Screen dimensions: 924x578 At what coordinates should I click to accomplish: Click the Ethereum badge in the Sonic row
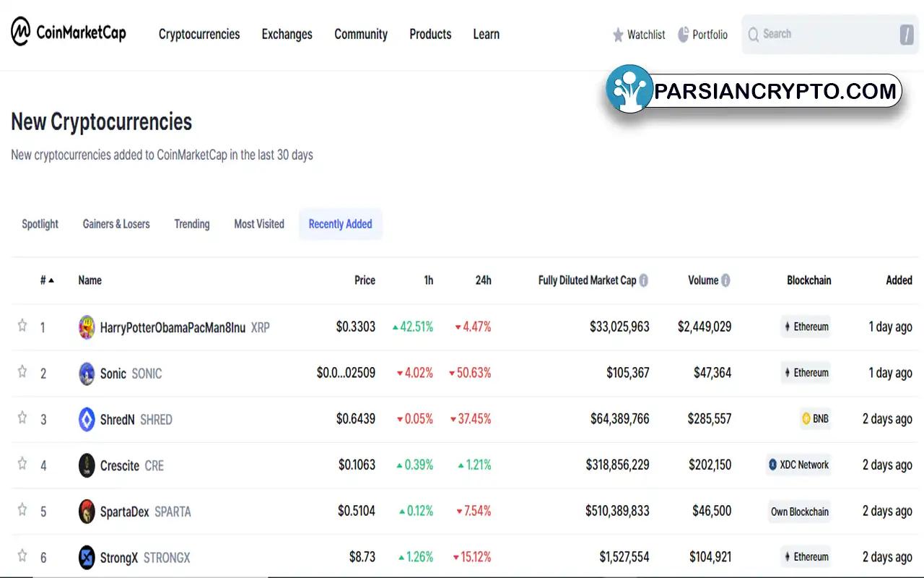pos(806,373)
